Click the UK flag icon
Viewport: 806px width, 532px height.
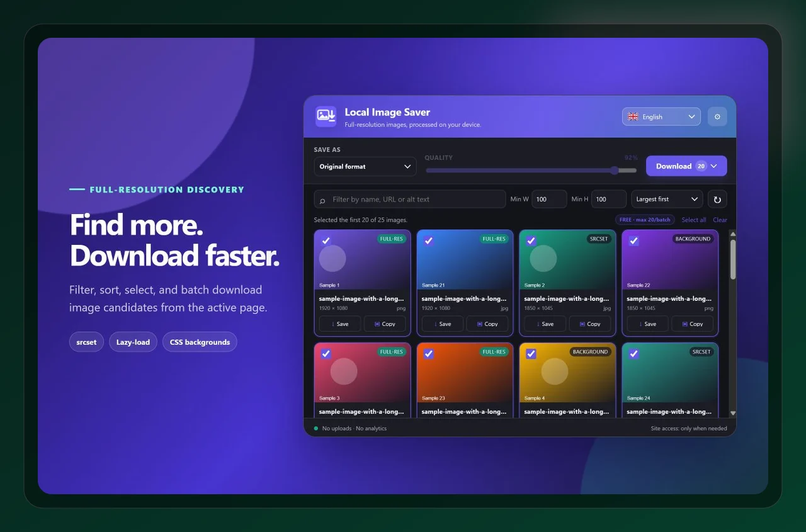point(633,116)
